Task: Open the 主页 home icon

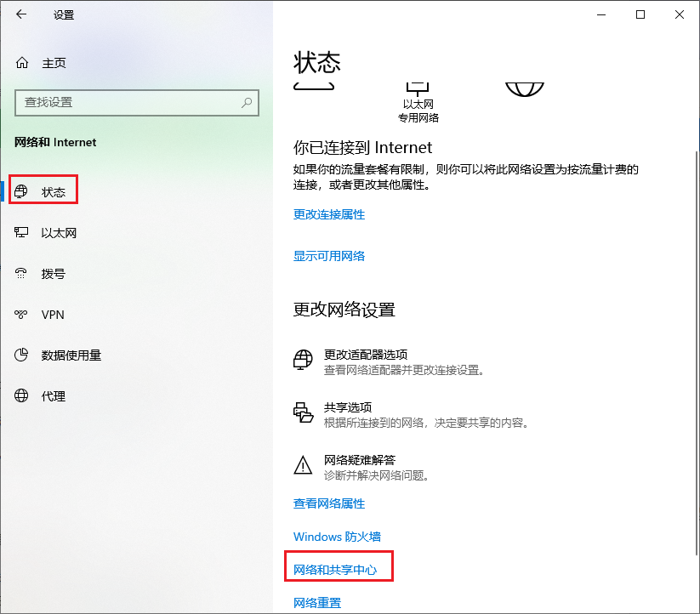Action: (22, 63)
